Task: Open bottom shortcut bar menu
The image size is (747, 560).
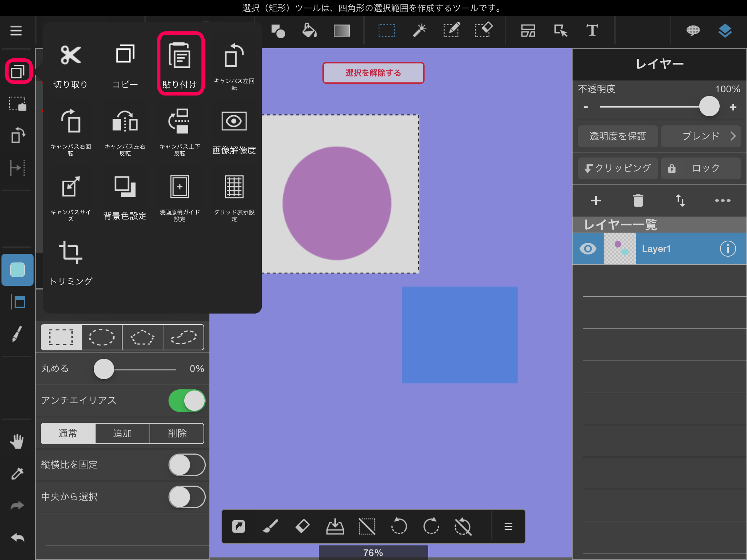Action: click(x=508, y=526)
